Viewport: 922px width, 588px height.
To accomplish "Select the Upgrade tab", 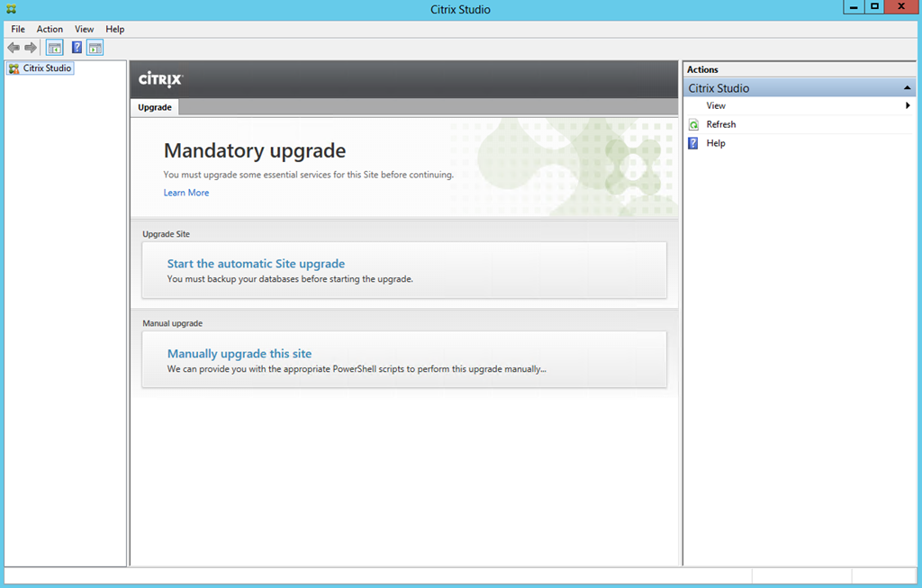I will (155, 107).
